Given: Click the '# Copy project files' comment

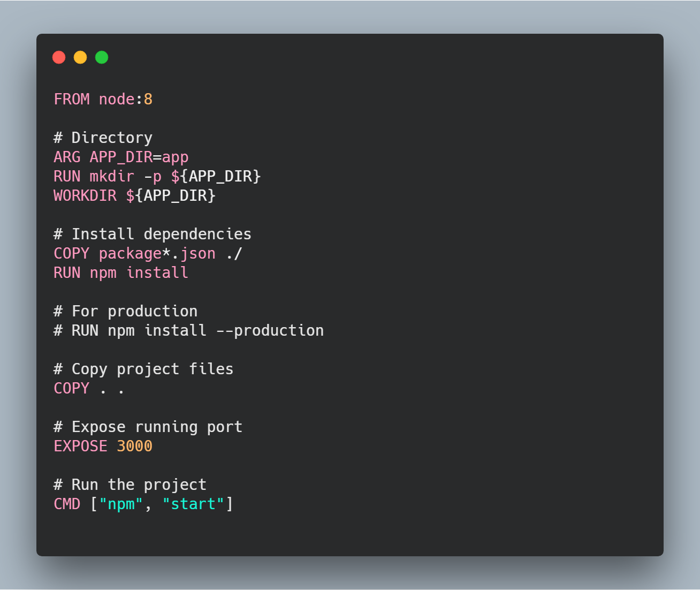Looking at the screenshot, I should point(143,369).
